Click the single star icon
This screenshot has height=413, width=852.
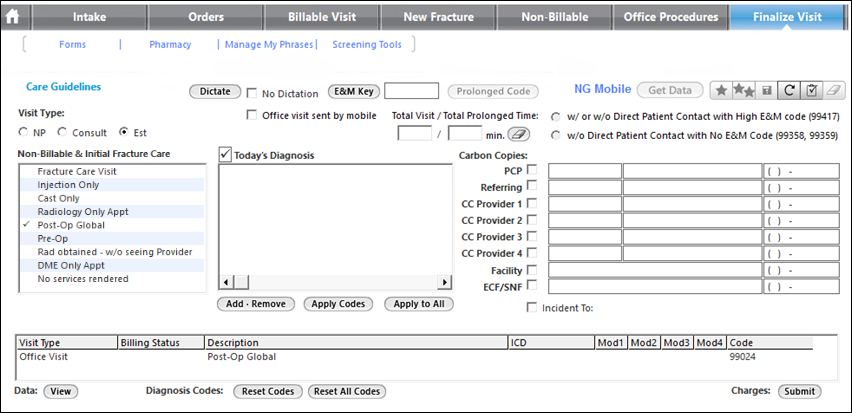tap(721, 91)
